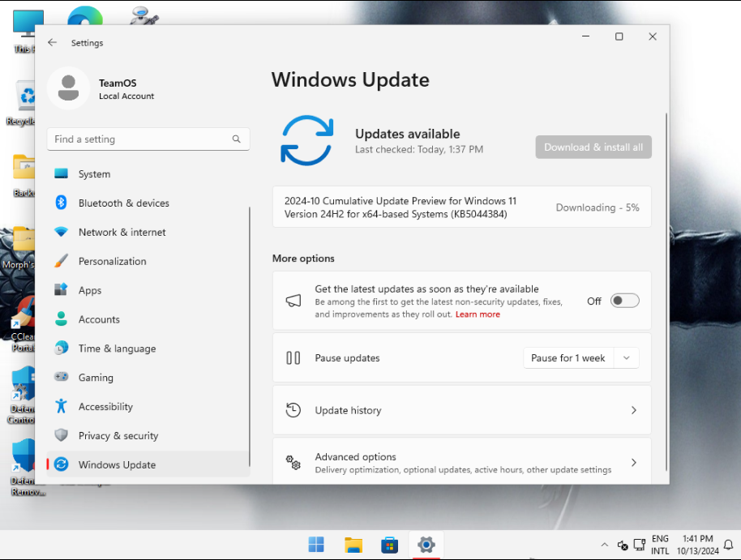Open the Accessibility settings label
This screenshot has width=741, height=560.
pos(105,406)
